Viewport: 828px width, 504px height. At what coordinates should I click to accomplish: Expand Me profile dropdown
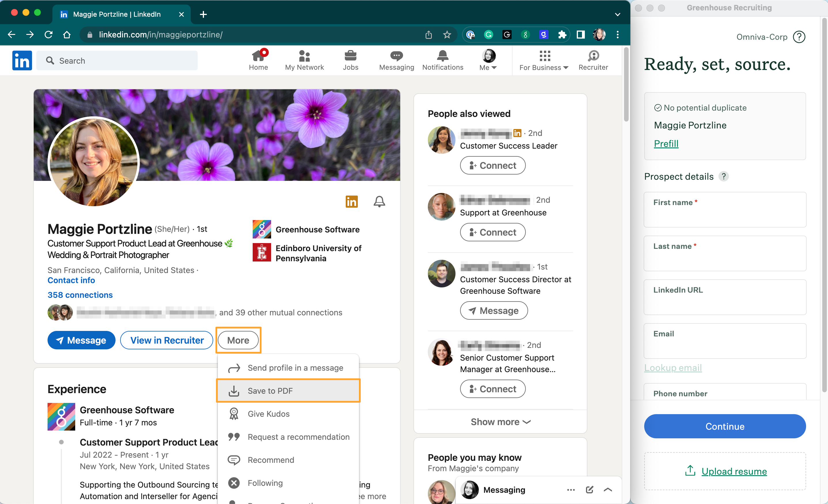point(489,60)
